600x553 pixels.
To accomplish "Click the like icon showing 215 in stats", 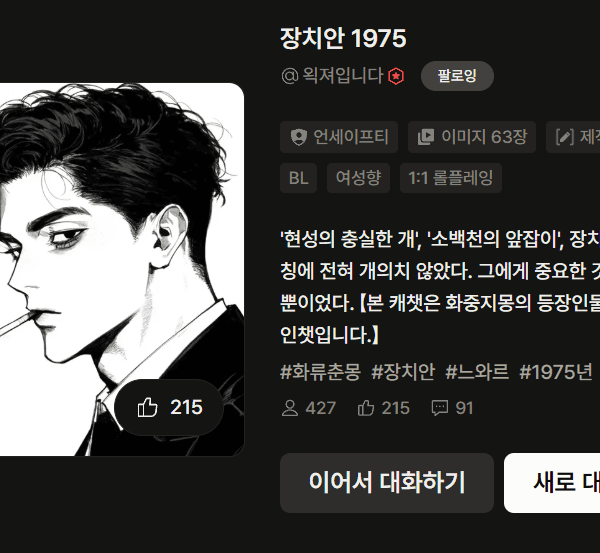I will (x=366, y=408).
